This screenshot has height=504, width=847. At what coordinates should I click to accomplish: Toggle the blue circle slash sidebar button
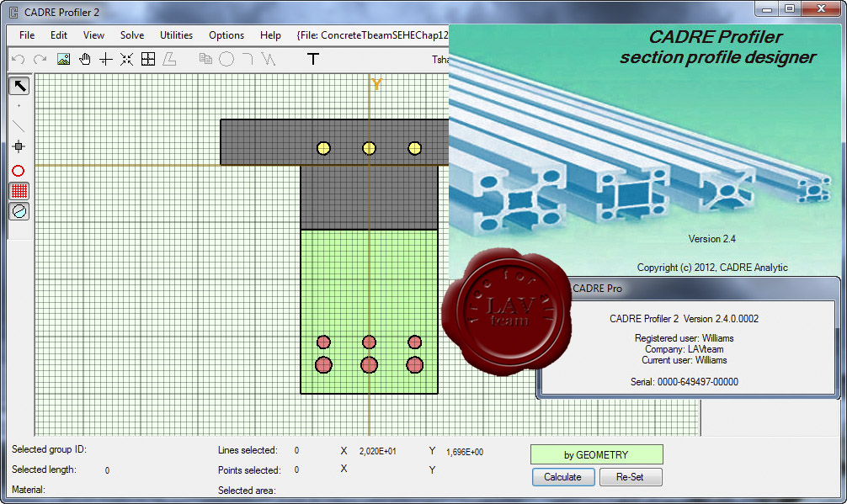[19, 211]
